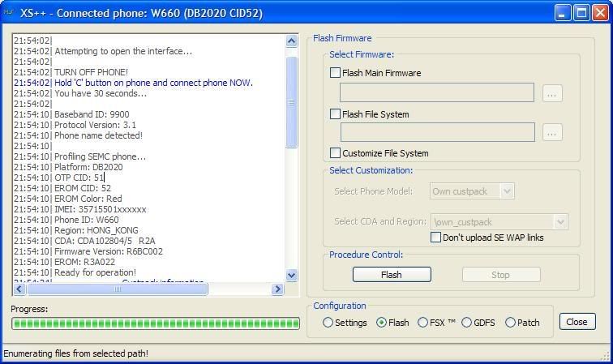
Task: Click log line 'Firmware Version: R6BC002'
Action: [x=109, y=252]
